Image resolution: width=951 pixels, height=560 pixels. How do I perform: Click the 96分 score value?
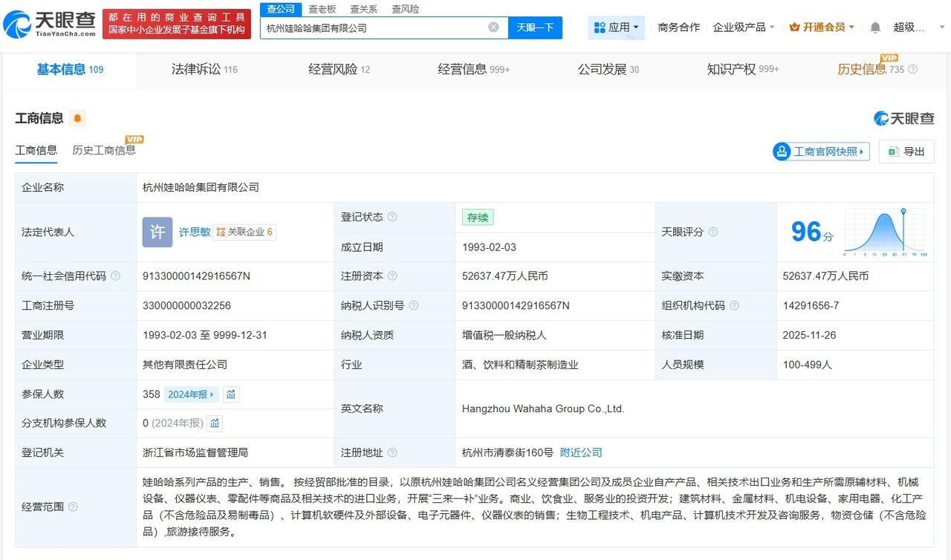(x=812, y=232)
